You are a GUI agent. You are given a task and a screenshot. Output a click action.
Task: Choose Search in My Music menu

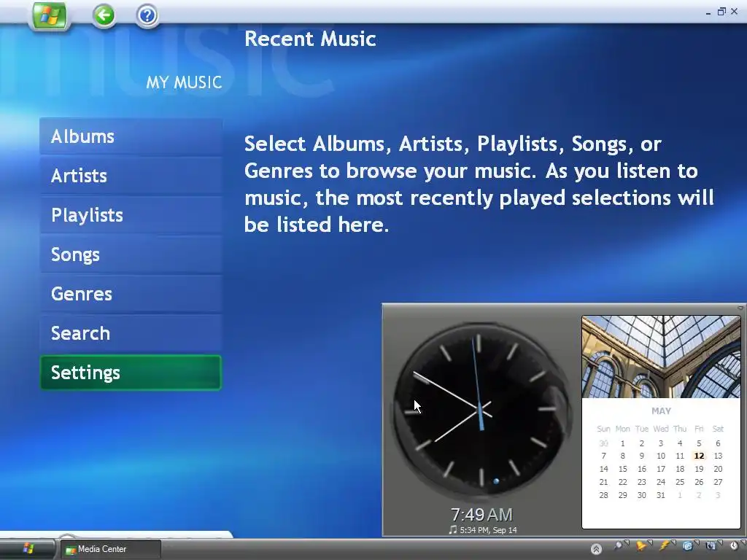(131, 333)
